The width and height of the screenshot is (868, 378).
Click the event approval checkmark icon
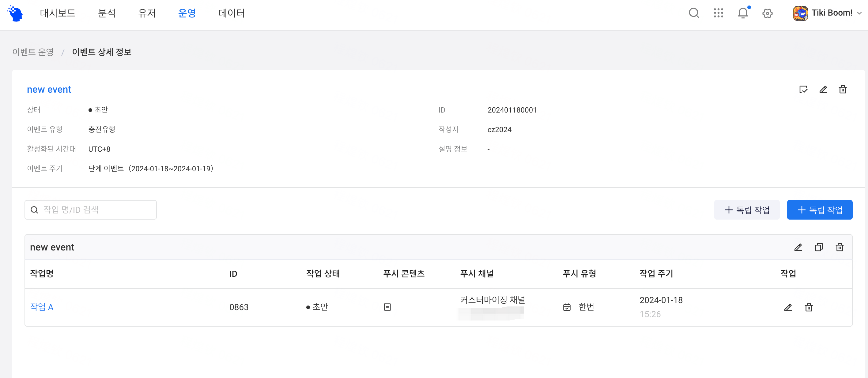click(x=803, y=90)
